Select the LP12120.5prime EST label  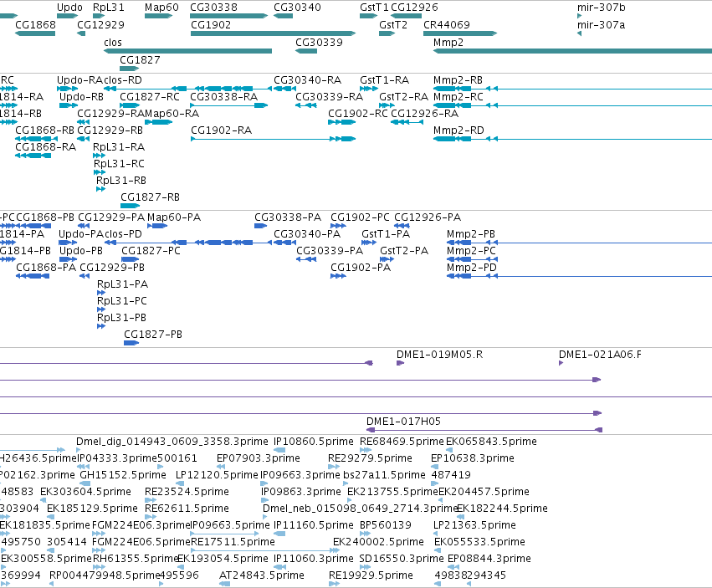coord(217,475)
